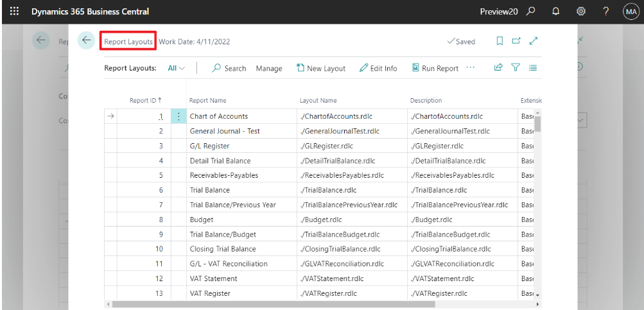Open page in new window icon

(x=516, y=41)
